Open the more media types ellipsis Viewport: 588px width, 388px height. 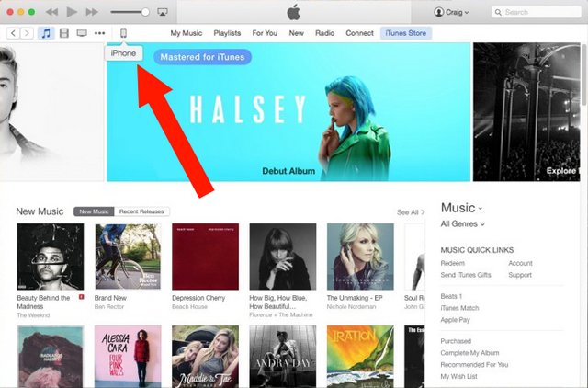[100, 33]
